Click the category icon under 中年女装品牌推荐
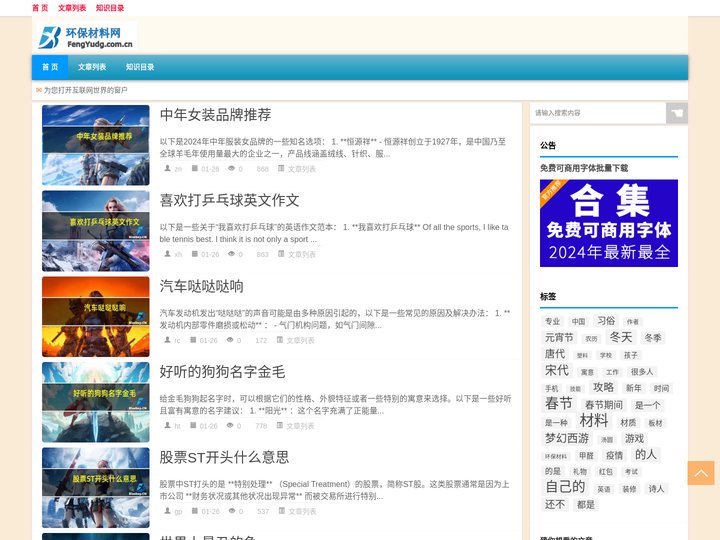720x540 pixels. tap(281, 169)
